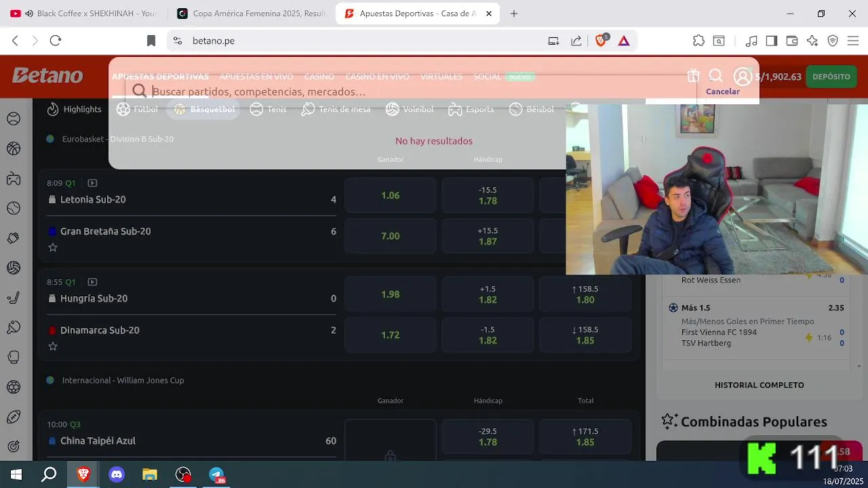
Task: Select the Tenis de mesa sports tab
Action: 336,109
